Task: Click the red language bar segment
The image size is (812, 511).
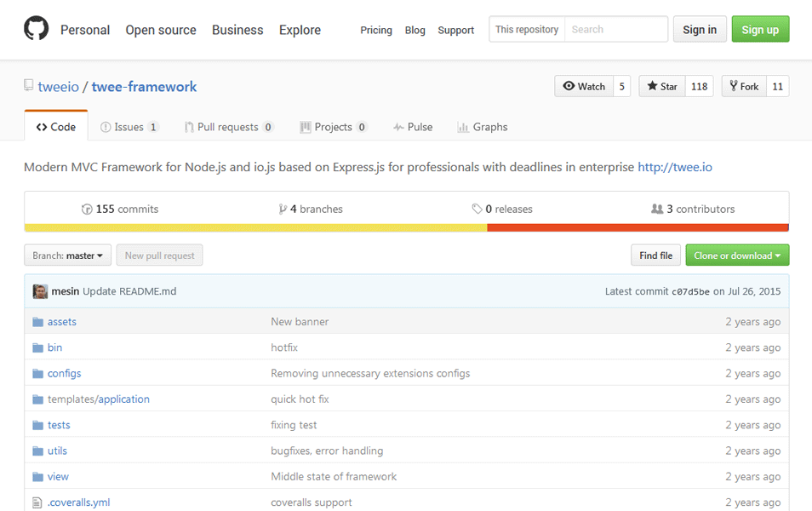Action: (638, 227)
